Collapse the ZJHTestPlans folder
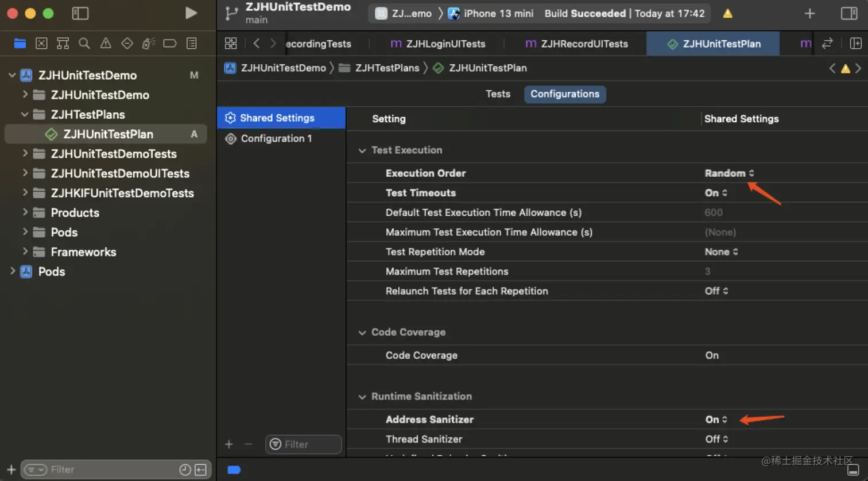868x481 pixels. [x=25, y=114]
